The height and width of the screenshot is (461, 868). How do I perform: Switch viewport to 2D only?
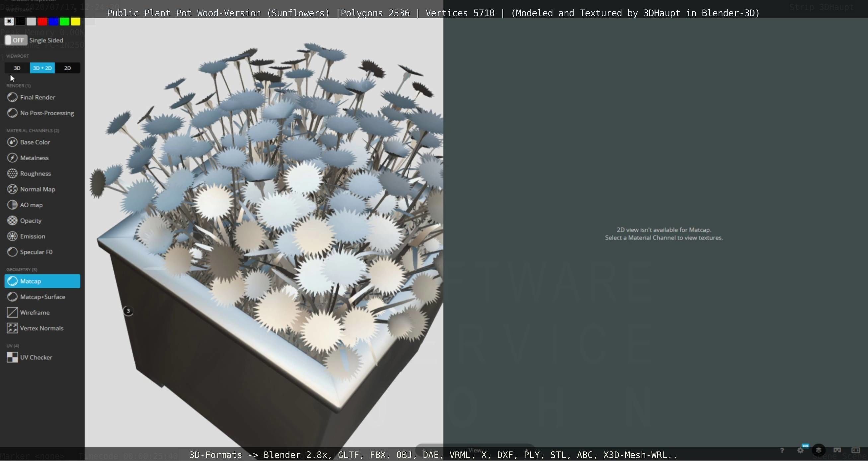tap(67, 68)
